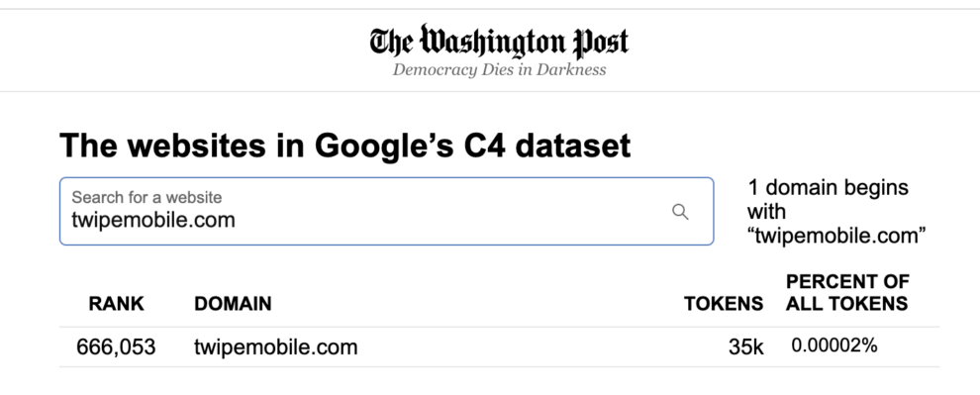Sort by the DOMAIN column header
Screen dimensions: 980x395
(233, 304)
